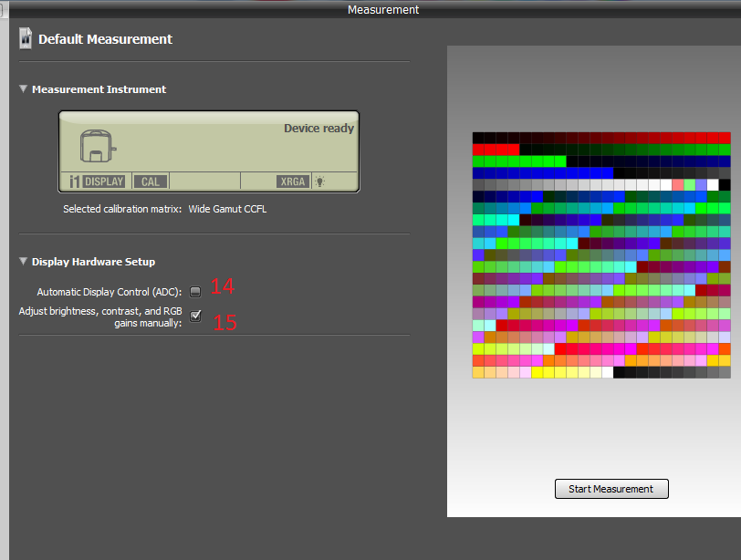Viewport: 741px width, 560px height.
Task: Pick the bottom-left pale orange patch
Action: coord(478,372)
